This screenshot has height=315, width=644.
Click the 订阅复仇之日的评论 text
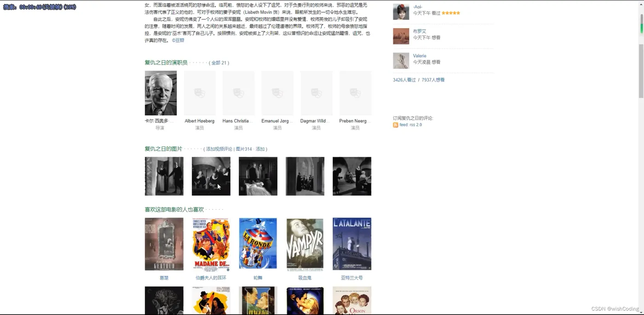413,118
